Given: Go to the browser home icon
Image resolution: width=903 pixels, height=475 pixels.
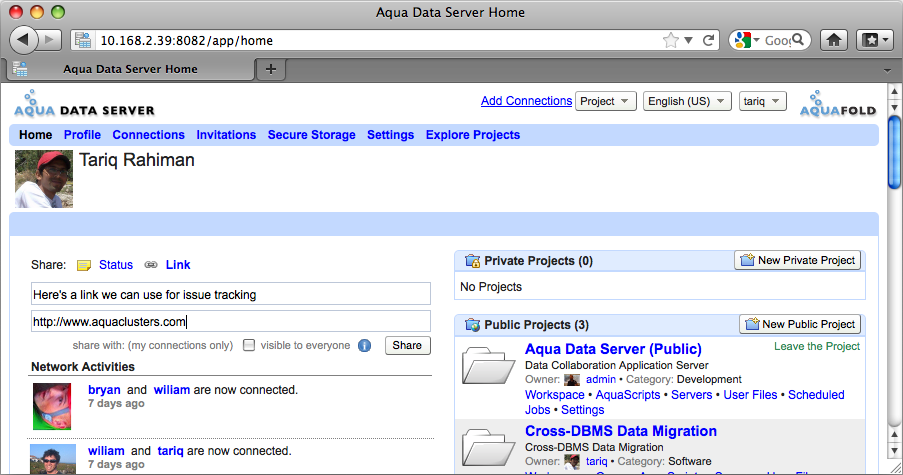Looking at the screenshot, I should 834,40.
